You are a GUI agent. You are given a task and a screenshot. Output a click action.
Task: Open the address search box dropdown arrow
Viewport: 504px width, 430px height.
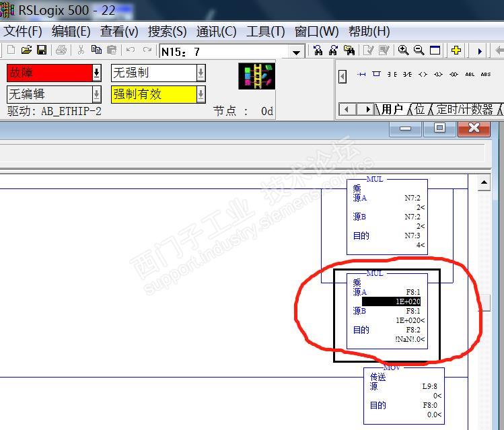coord(296,52)
